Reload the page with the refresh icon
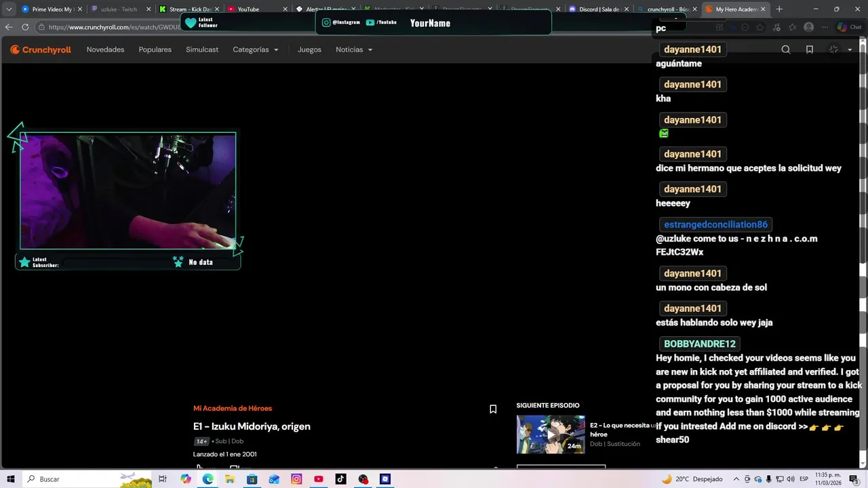The width and height of the screenshot is (868, 488). pos(25,27)
